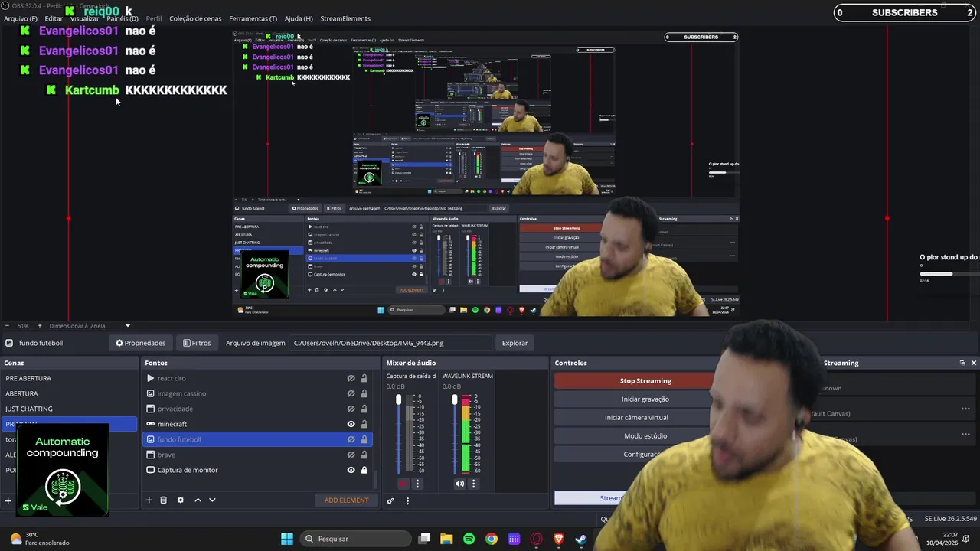
Task: Zoom out preview with minus icon
Action: coord(7,326)
